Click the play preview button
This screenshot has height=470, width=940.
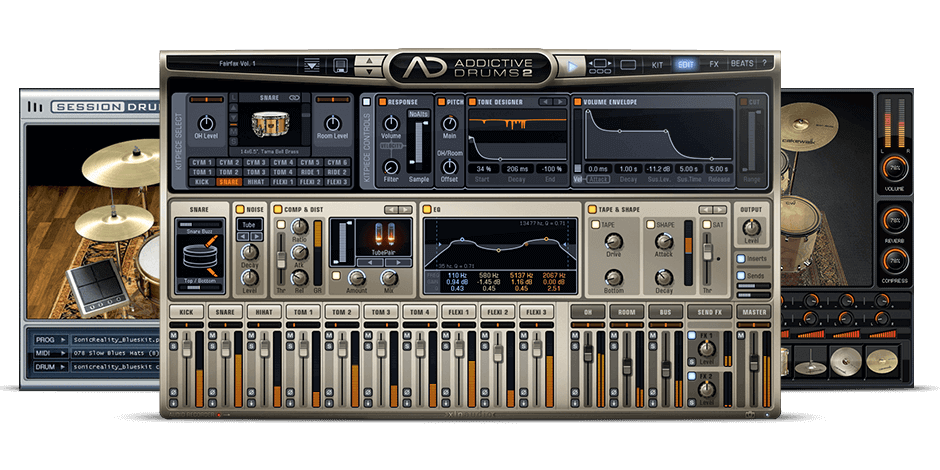click(x=571, y=66)
